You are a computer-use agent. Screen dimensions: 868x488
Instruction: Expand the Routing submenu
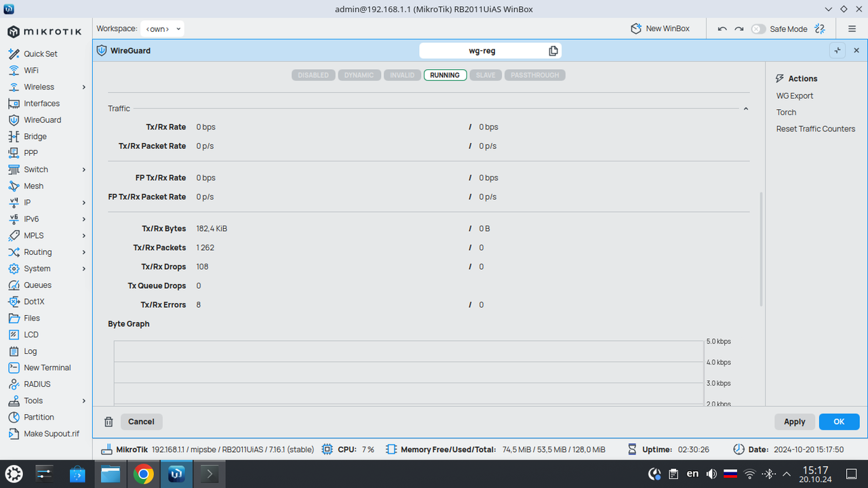click(x=84, y=252)
